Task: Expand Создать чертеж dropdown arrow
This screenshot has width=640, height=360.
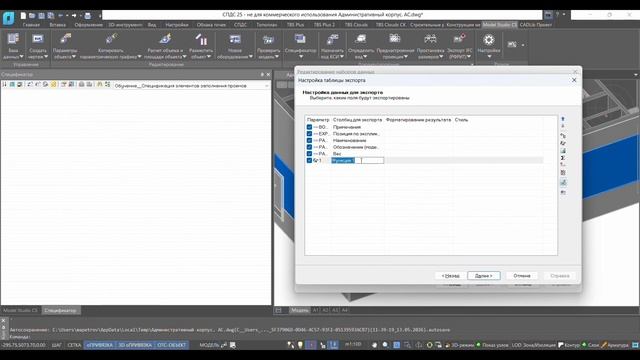Action: [x=46, y=57]
